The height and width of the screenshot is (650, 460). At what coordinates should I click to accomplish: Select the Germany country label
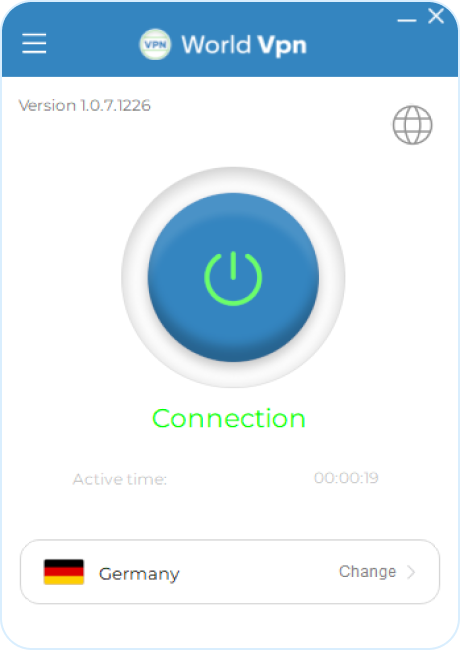click(x=139, y=574)
